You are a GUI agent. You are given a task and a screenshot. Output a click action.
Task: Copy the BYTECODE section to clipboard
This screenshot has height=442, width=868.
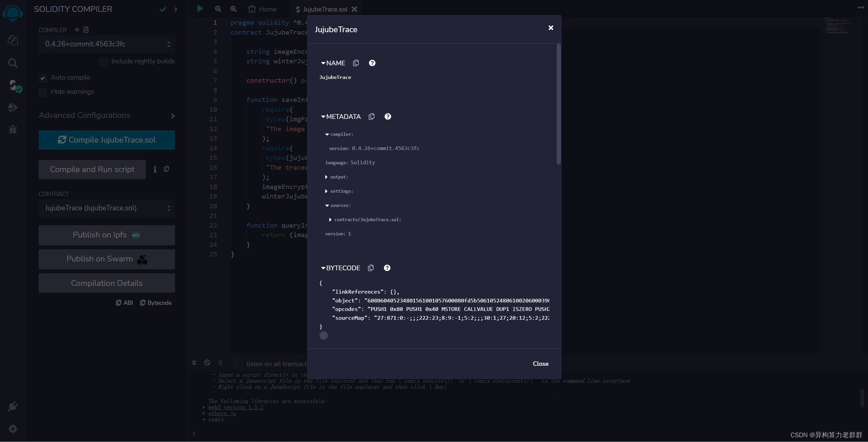[371, 268]
